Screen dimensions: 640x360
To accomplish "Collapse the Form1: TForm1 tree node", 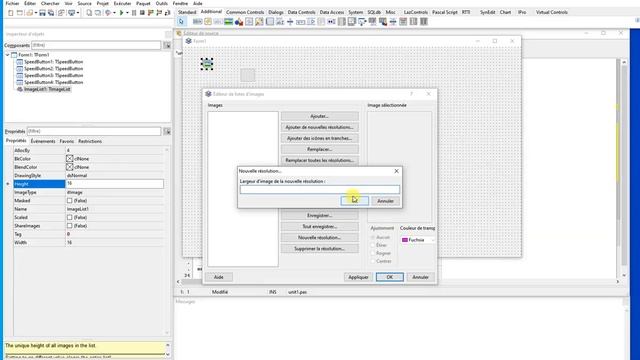I will [x=7, y=55].
